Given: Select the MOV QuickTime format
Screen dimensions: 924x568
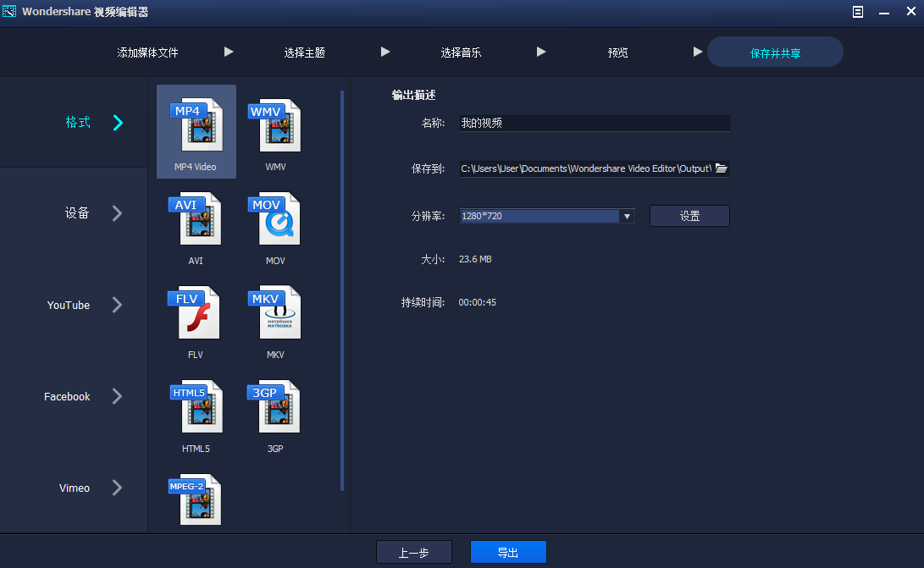Looking at the screenshot, I should click(x=275, y=218).
